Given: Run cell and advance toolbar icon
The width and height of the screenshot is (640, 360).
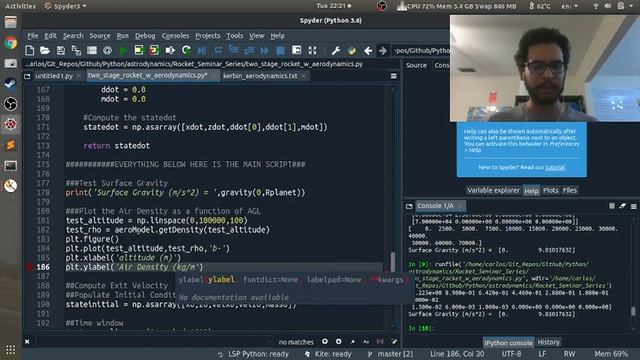Looking at the screenshot, I should [154, 51].
